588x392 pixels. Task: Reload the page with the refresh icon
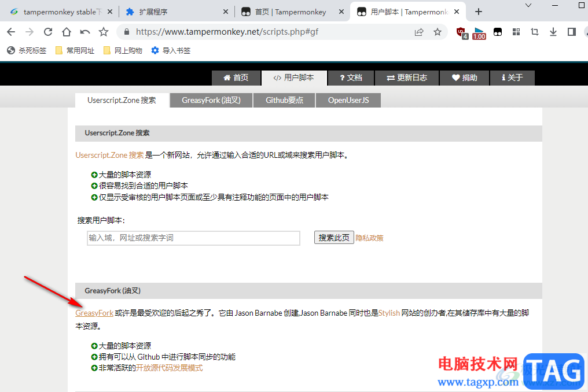click(48, 32)
